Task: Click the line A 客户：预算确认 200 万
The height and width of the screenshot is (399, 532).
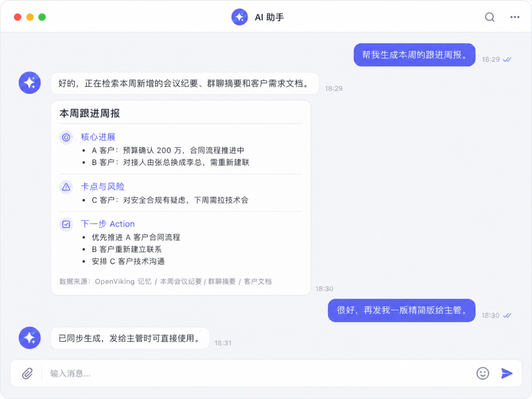Action: [x=168, y=150]
